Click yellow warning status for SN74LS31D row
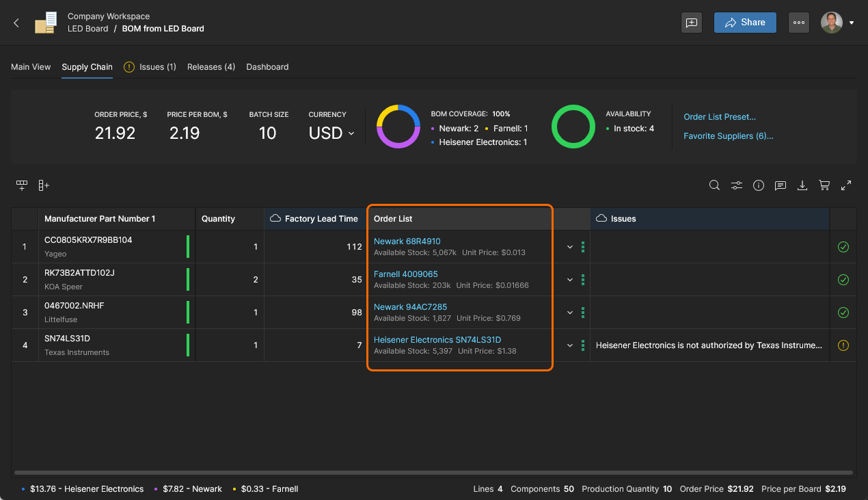Screen dimensions: 868x500 843,345
